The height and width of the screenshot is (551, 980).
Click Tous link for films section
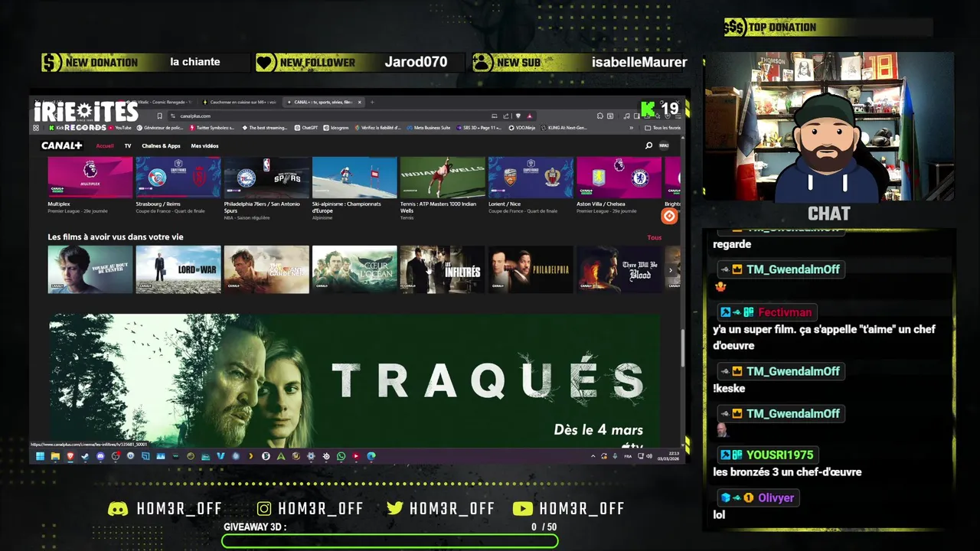click(655, 237)
